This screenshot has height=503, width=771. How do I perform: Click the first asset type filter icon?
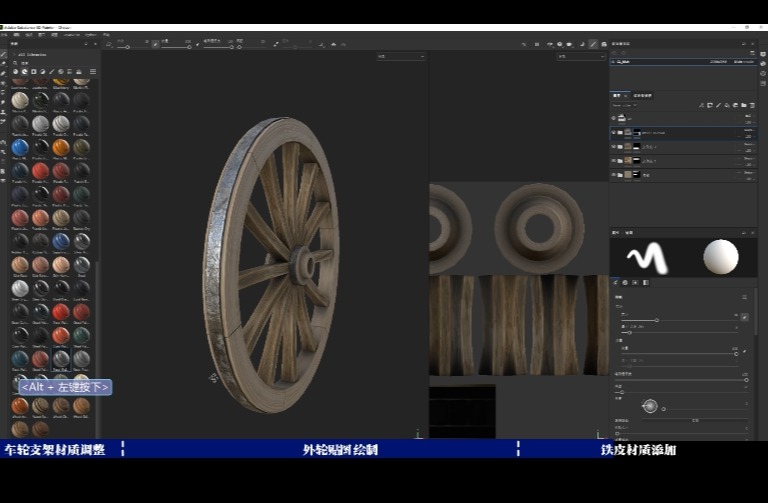point(15,71)
